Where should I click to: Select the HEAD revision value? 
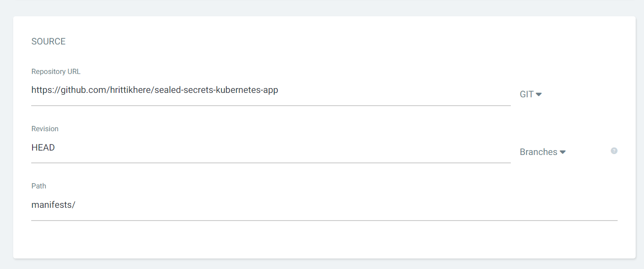point(43,147)
